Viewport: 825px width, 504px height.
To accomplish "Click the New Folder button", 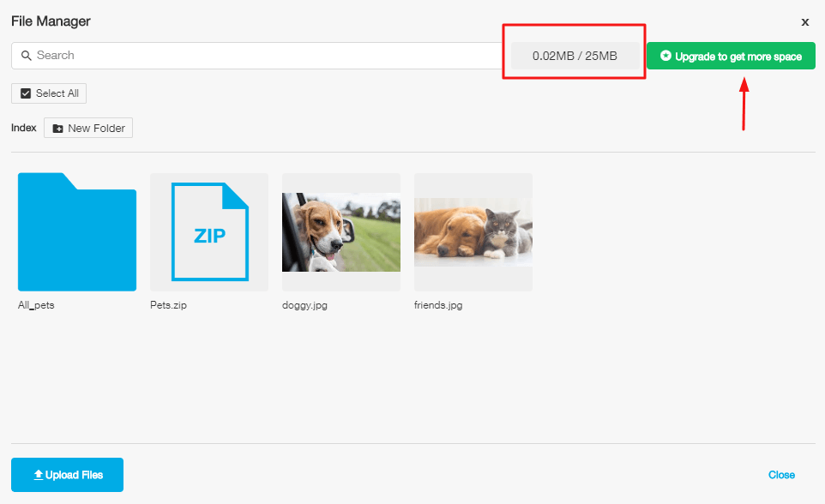I will [x=88, y=128].
